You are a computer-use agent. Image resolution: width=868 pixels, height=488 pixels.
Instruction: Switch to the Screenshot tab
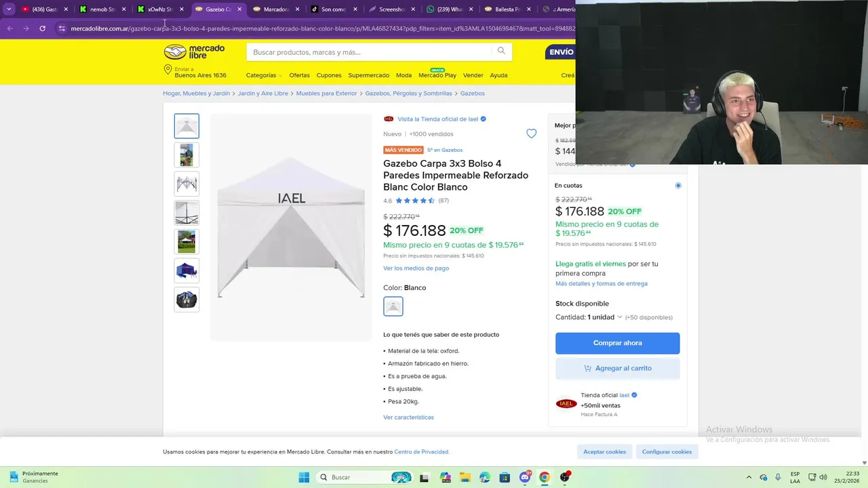click(392, 9)
